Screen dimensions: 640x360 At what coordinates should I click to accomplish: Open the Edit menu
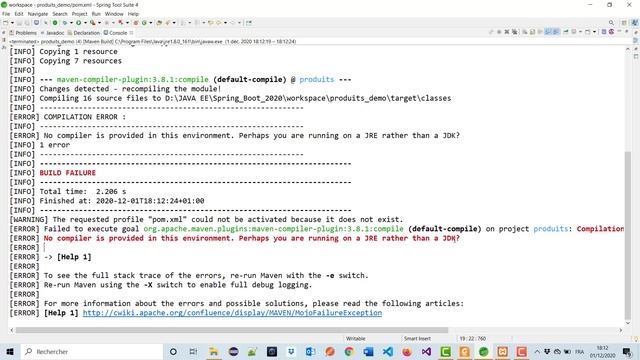[x=19, y=14]
